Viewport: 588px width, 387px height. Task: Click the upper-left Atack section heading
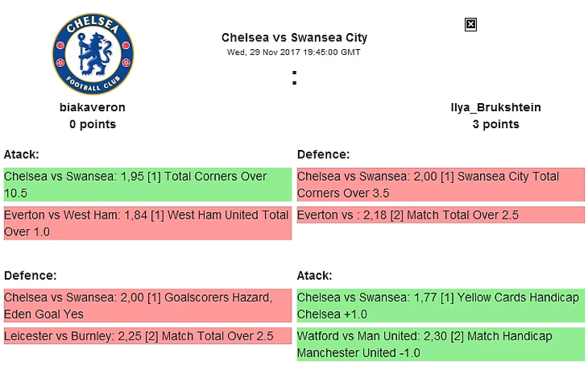(x=22, y=154)
